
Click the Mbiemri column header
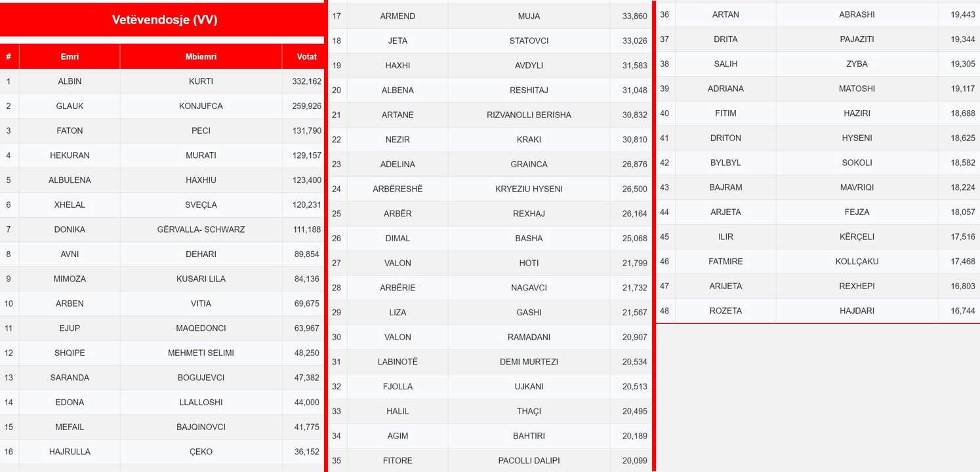pos(201,56)
